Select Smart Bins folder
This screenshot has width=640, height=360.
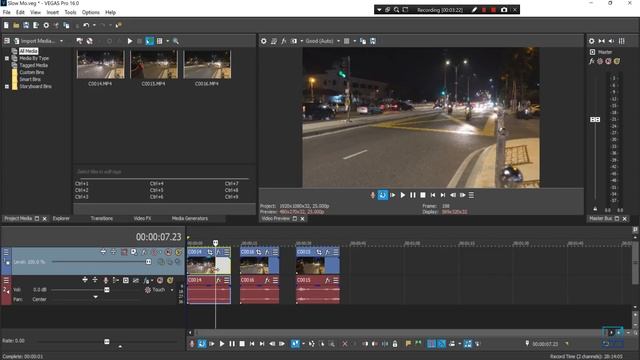(30, 79)
